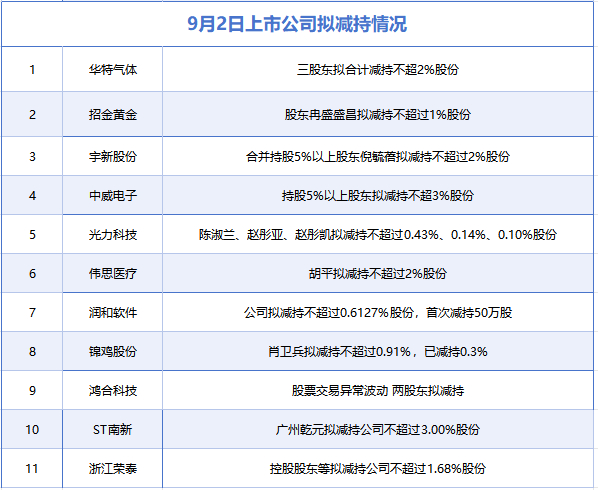Click the 宇新股份 company name
Screen dimensions: 598x490
pyautogui.click(x=113, y=156)
